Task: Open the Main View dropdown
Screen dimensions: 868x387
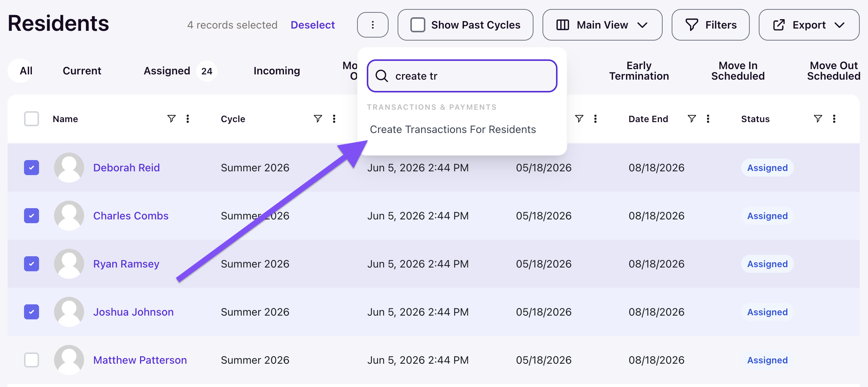Action: tap(602, 25)
